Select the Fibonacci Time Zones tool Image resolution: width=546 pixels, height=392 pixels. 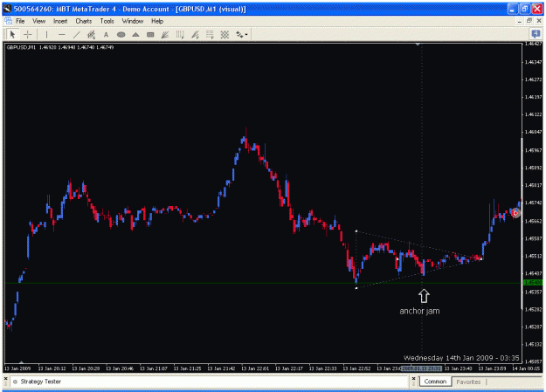pyautogui.click(x=180, y=34)
